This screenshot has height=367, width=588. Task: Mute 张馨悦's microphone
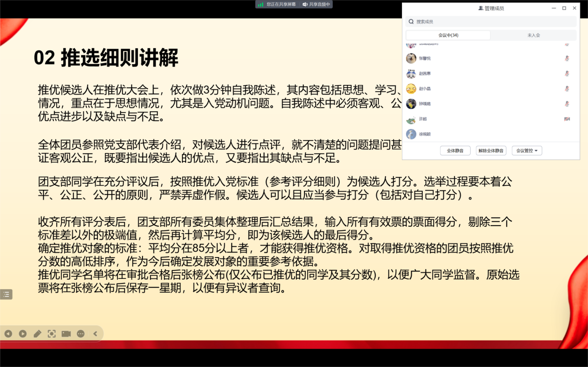coord(567,58)
